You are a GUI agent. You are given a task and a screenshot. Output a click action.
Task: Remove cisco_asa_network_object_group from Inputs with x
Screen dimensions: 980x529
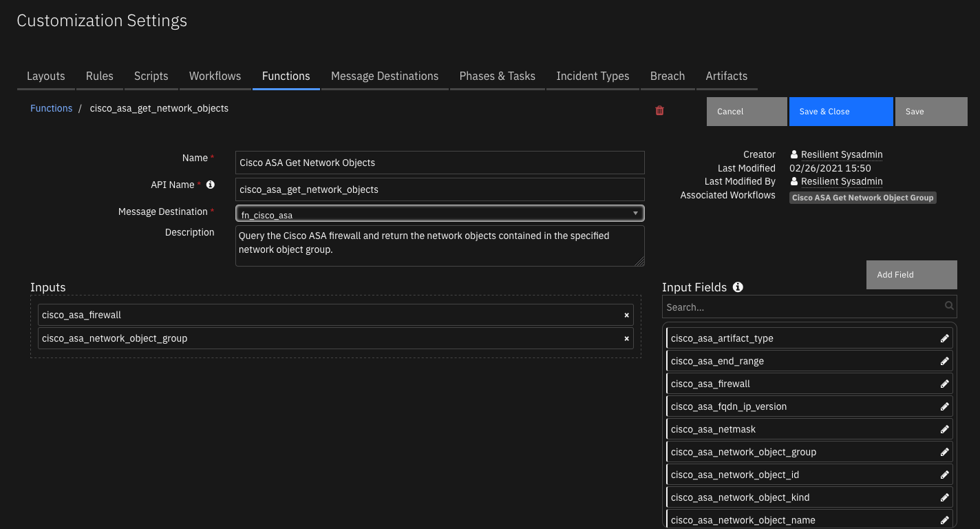[x=626, y=338]
